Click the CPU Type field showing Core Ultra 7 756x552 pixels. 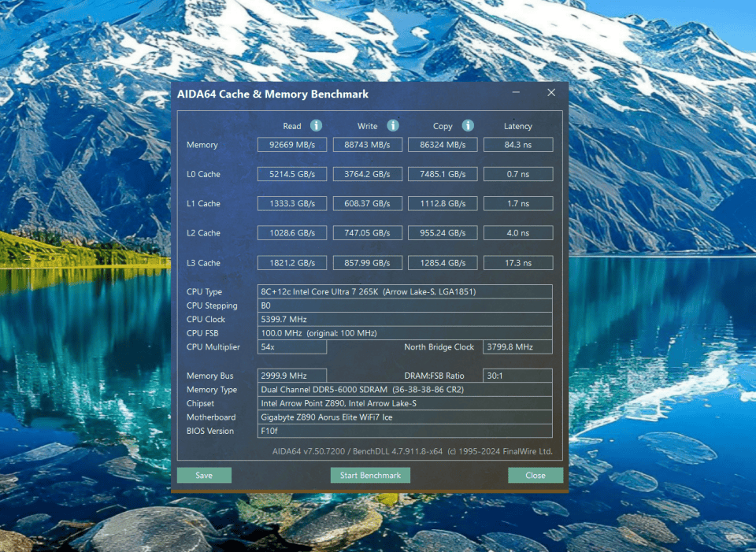405,291
